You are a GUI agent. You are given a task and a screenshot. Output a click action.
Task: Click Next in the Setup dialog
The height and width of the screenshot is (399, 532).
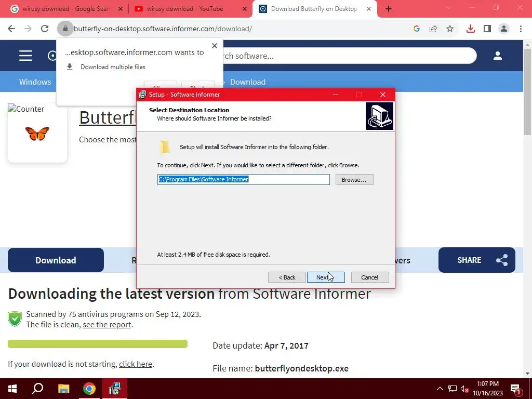coord(326,277)
